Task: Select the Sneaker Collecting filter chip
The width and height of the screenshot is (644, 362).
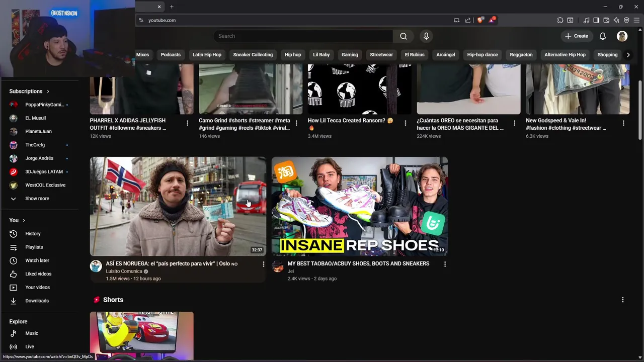Action: click(253, 55)
